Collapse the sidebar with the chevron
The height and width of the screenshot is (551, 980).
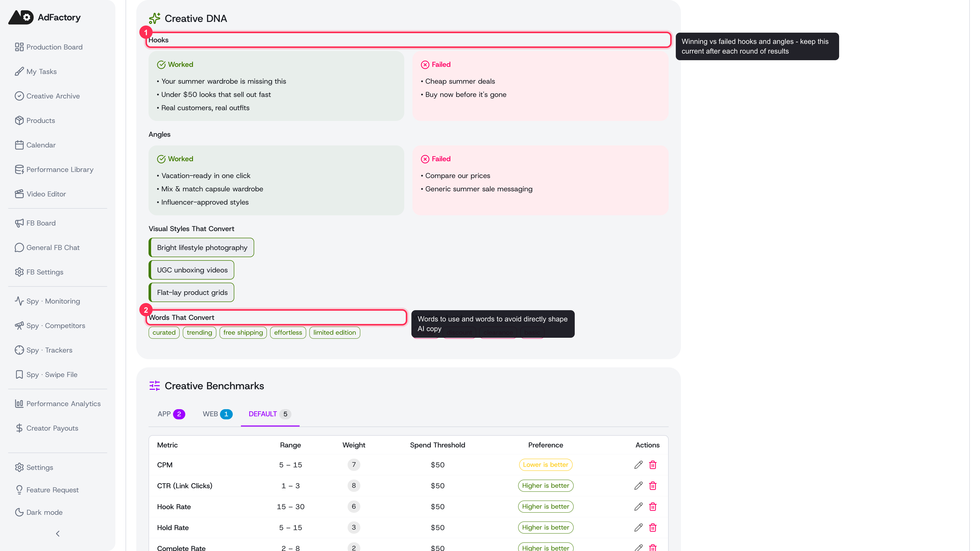(x=58, y=534)
